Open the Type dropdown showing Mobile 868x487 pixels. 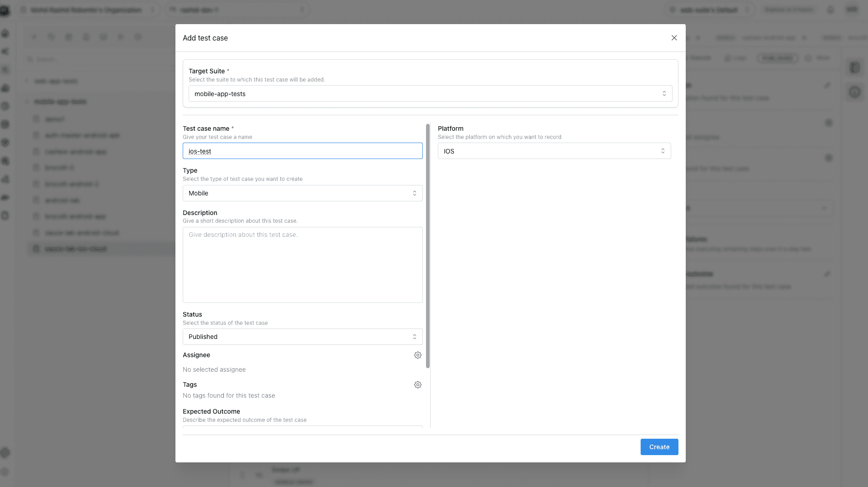[303, 193]
